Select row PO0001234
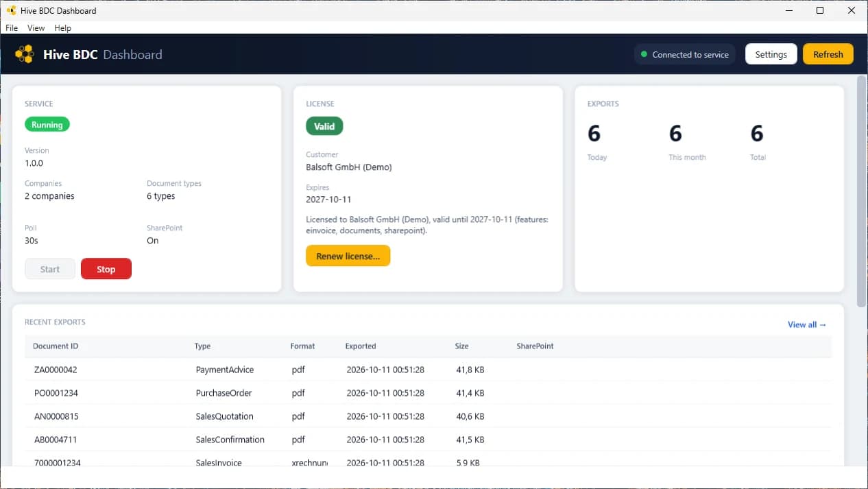The image size is (868, 489). pyautogui.click(x=428, y=393)
